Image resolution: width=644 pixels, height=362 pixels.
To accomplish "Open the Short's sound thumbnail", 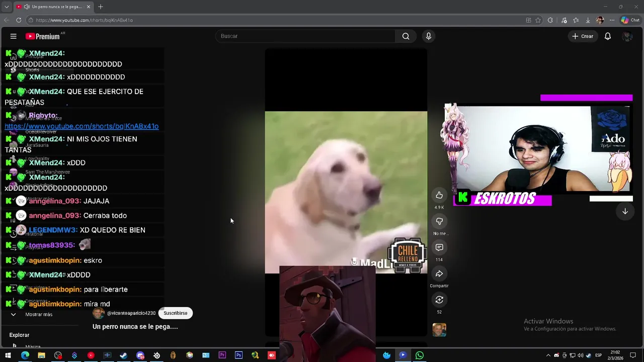I will [x=439, y=330].
